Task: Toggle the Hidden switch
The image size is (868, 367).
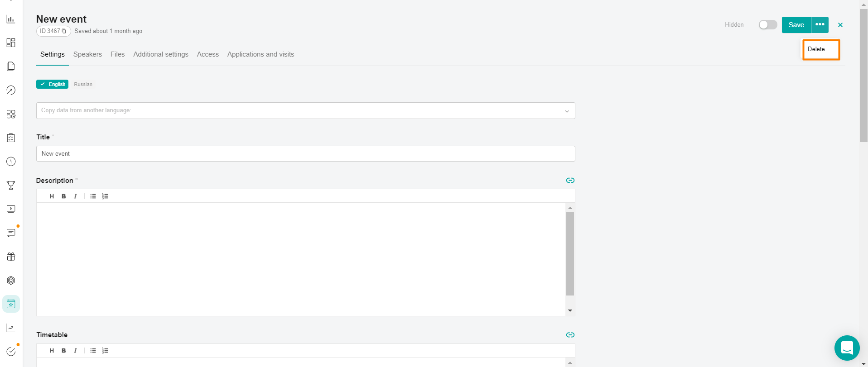Action: 768,25
